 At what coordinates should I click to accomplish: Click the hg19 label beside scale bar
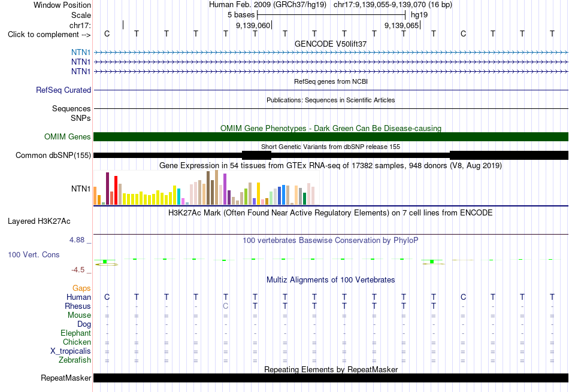coord(419,15)
